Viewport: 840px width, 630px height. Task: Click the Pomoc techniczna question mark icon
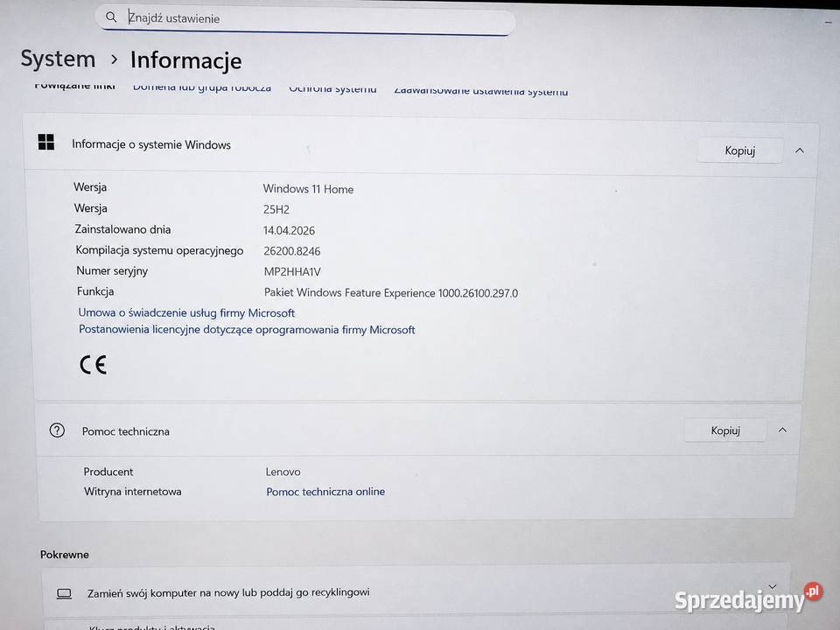57,430
